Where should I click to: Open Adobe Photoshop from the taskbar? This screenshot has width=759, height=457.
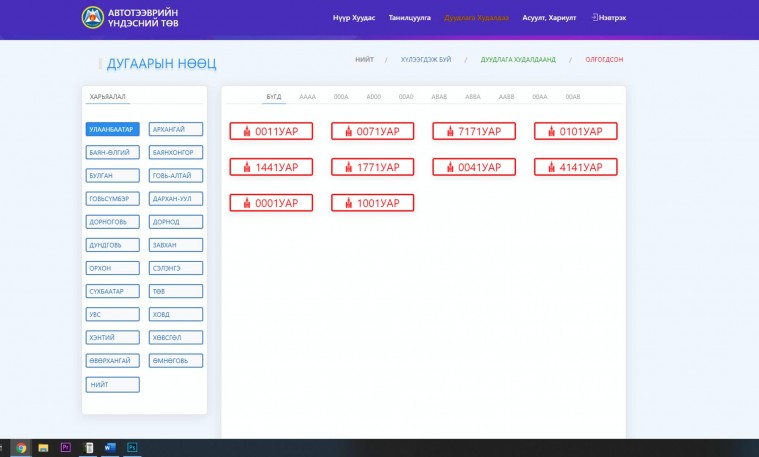(x=132, y=448)
